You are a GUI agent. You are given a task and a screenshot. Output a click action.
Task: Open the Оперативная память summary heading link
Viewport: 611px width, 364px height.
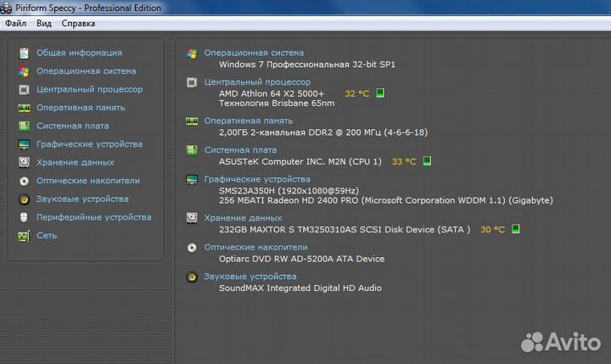pos(248,120)
